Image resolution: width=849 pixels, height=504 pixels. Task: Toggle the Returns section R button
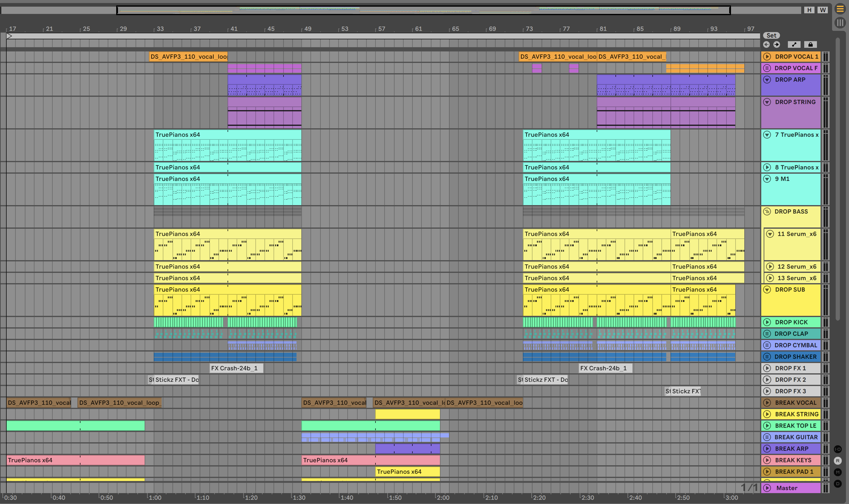coord(838,460)
